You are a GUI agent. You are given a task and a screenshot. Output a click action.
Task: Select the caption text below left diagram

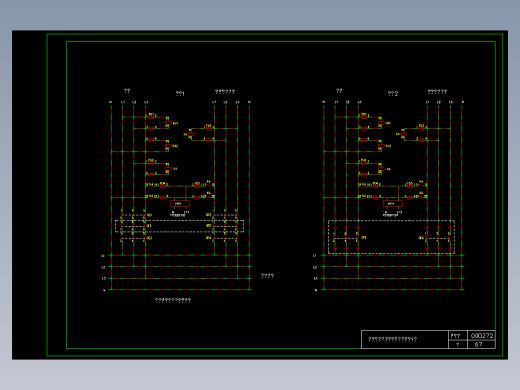coord(173,300)
